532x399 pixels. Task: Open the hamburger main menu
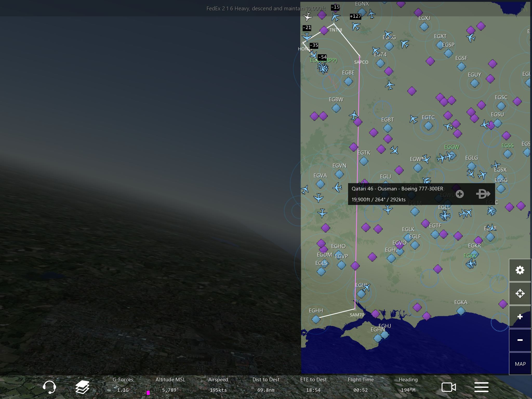point(481,387)
